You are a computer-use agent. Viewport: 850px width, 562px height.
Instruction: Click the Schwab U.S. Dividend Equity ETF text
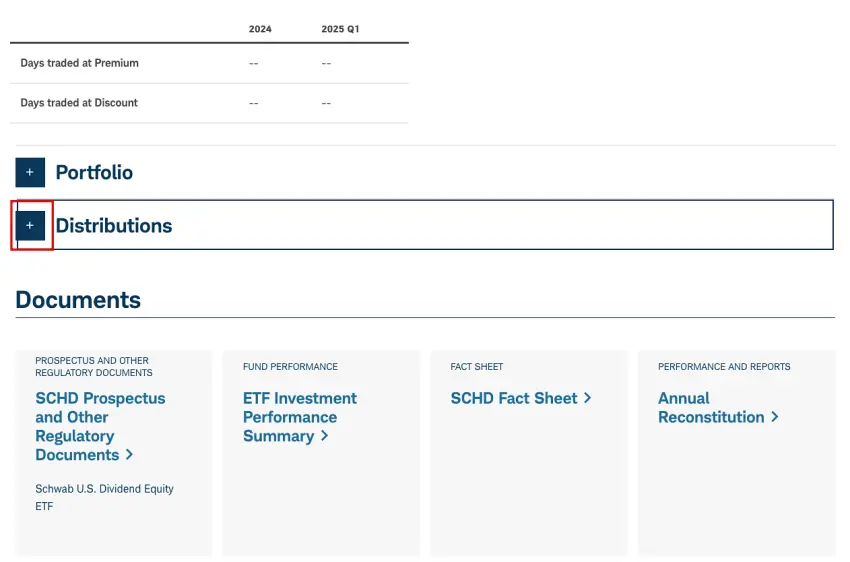[x=104, y=497]
